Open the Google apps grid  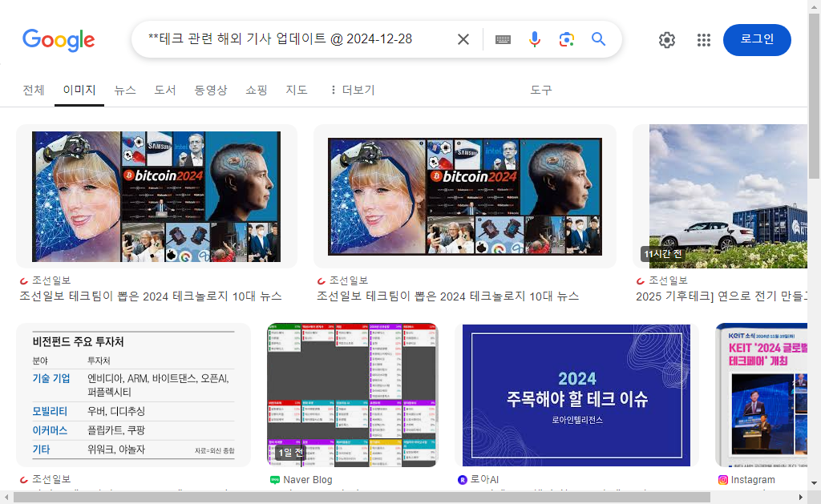point(704,40)
